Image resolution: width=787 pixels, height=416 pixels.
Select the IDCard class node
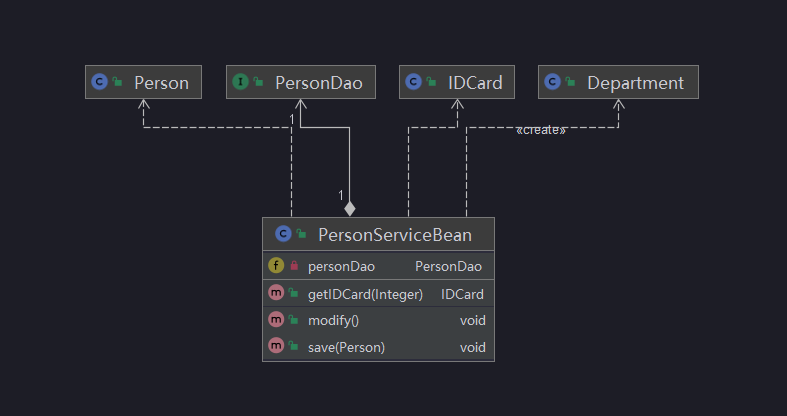[457, 82]
